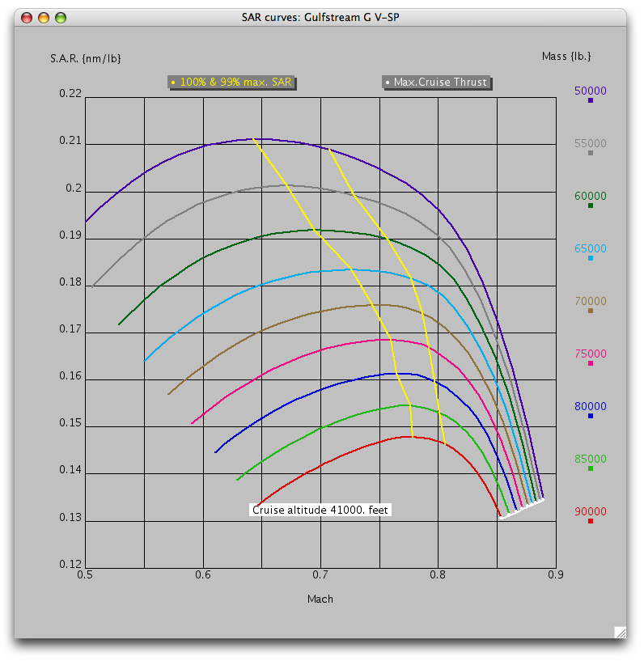Click the '85000' mass label
Viewport: 644px width, 661px height.
591,459
